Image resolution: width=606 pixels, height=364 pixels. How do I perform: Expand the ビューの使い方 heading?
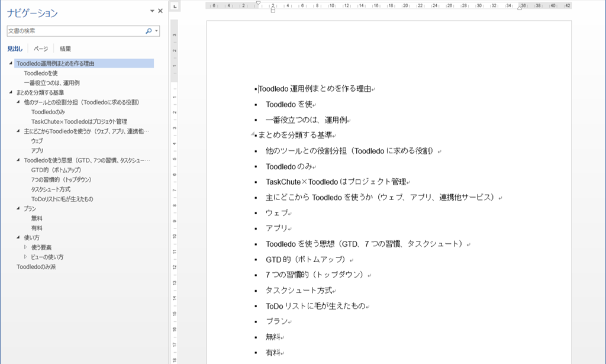pos(25,256)
